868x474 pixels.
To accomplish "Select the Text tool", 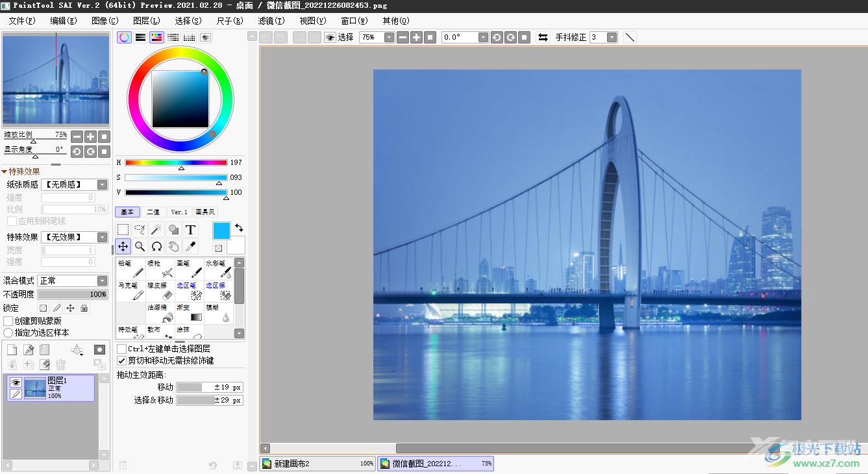I will click(x=190, y=229).
